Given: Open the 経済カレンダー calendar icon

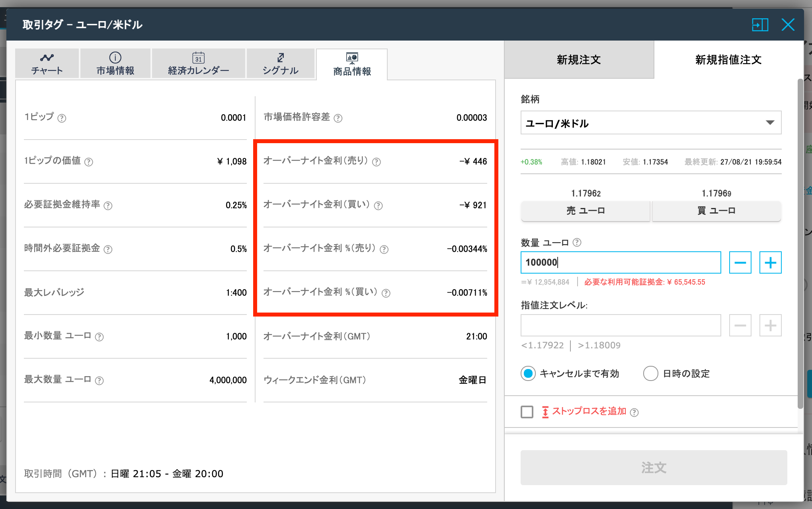Looking at the screenshot, I should click(x=198, y=57).
